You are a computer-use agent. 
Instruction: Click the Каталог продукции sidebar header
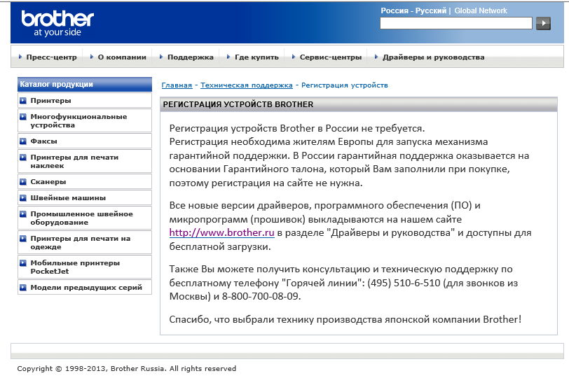(x=85, y=84)
